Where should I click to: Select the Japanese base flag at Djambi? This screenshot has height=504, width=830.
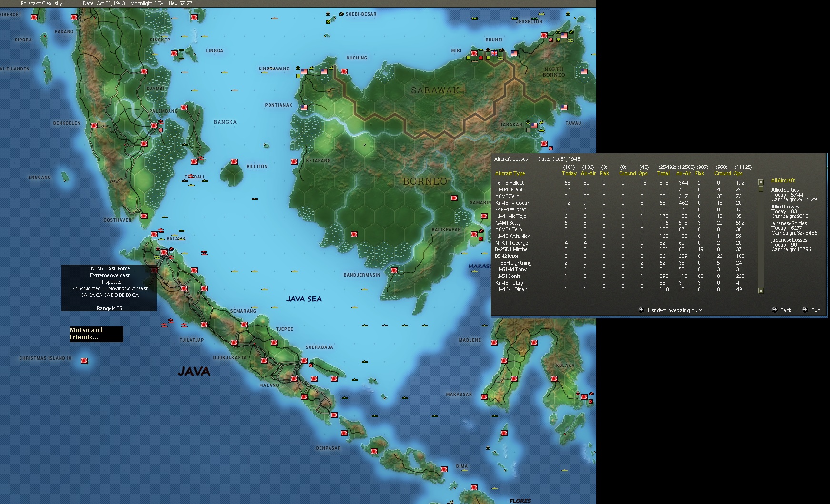[x=144, y=71]
